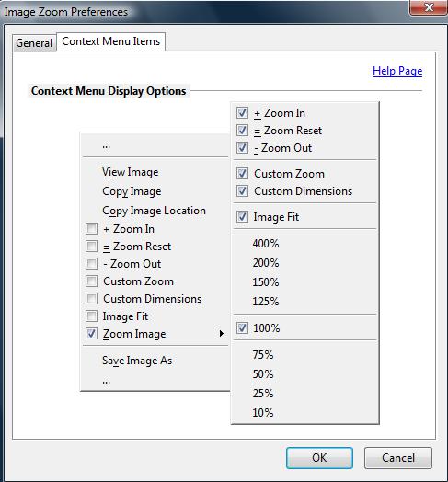Tick main menu Custom Dimensions checkbox

click(91, 298)
